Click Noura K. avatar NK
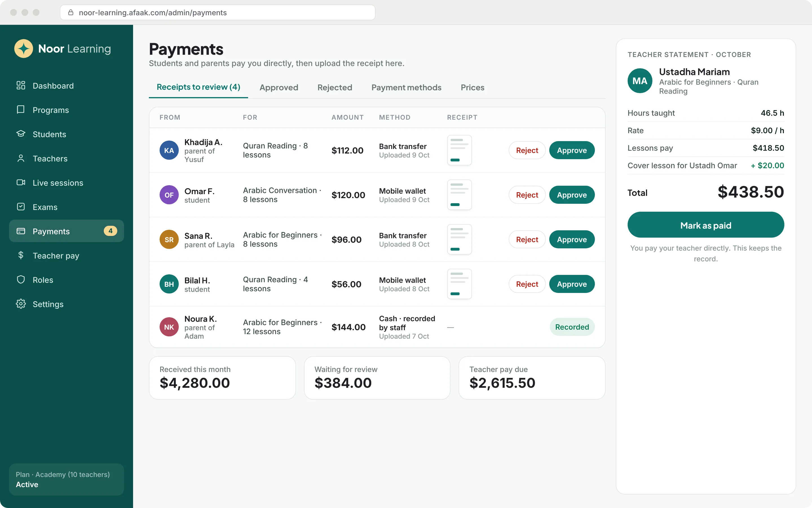This screenshot has height=508, width=812. (x=169, y=327)
